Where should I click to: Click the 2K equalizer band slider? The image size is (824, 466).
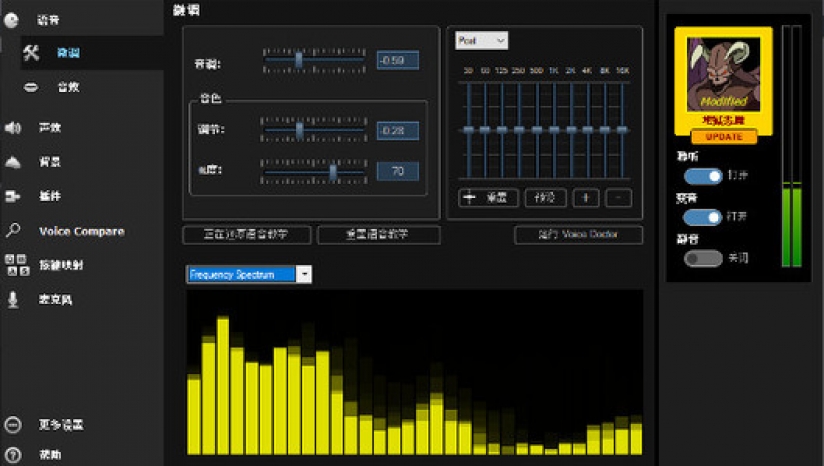tap(571, 130)
